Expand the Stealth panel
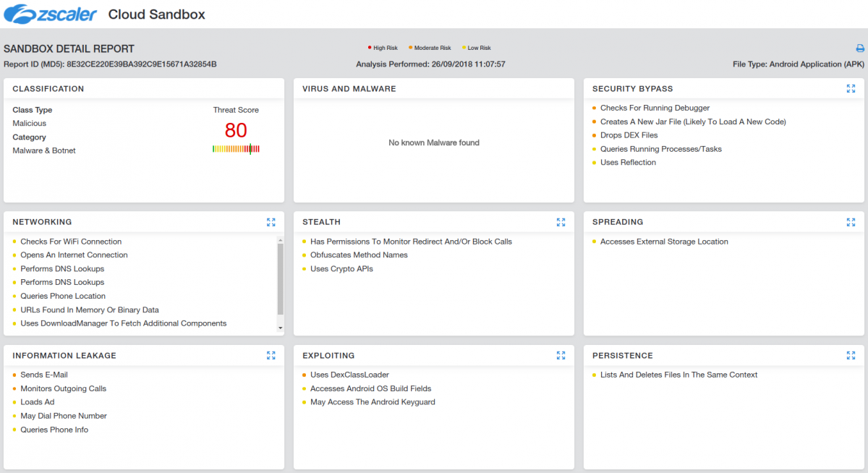The height and width of the screenshot is (473, 868). click(561, 222)
